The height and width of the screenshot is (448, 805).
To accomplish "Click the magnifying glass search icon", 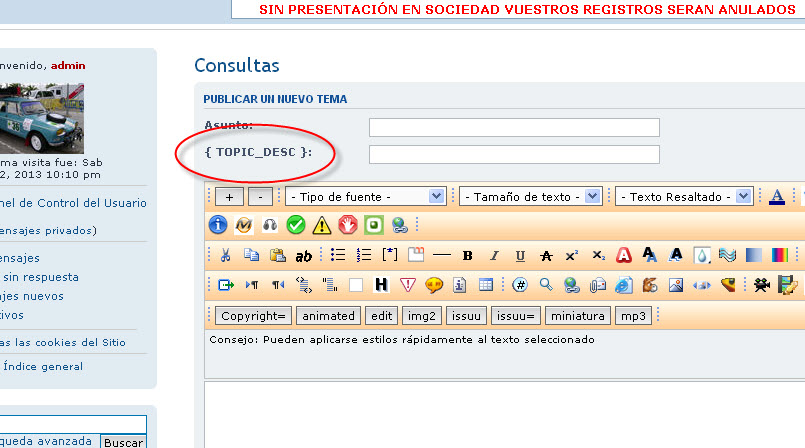I will point(546,284).
